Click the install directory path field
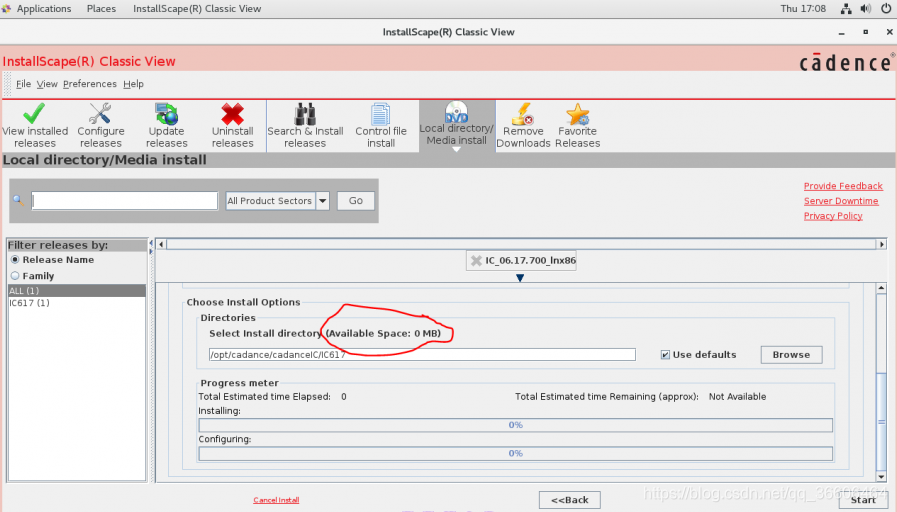 click(x=421, y=355)
